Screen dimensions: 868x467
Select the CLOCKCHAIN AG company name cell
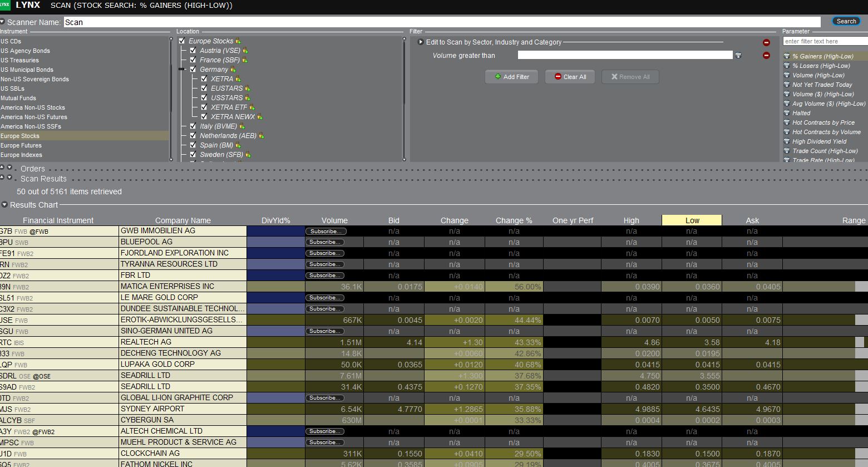tap(183, 454)
